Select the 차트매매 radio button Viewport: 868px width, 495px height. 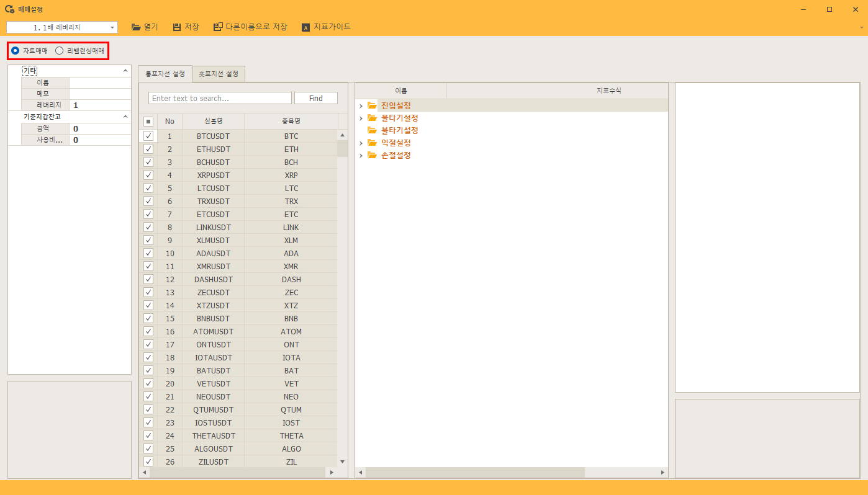point(16,51)
